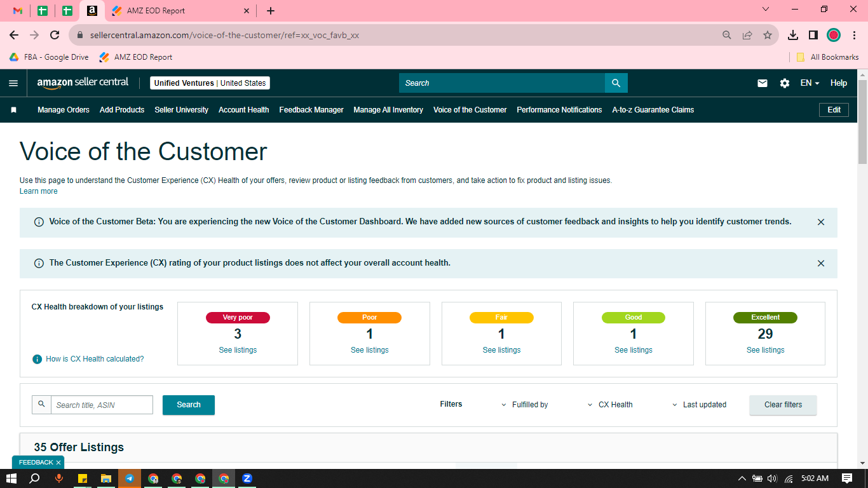Open the EN language dropdown
The width and height of the screenshot is (868, 488).
click(810, 83)
